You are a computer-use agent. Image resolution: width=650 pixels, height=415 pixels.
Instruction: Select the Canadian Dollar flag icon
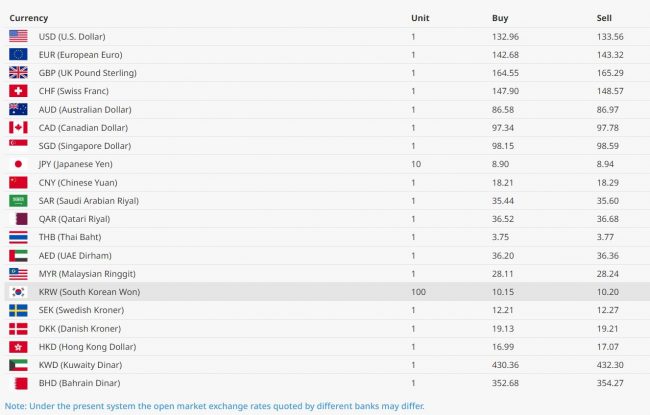(x=18, y=127)
